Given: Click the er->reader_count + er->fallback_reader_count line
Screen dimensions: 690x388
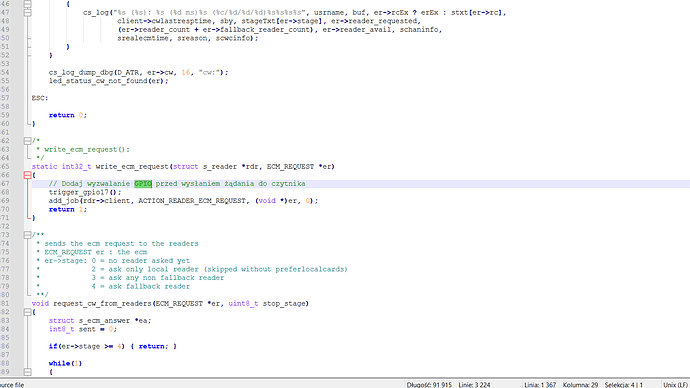Looking at the screenshot, I should [279, 30].
